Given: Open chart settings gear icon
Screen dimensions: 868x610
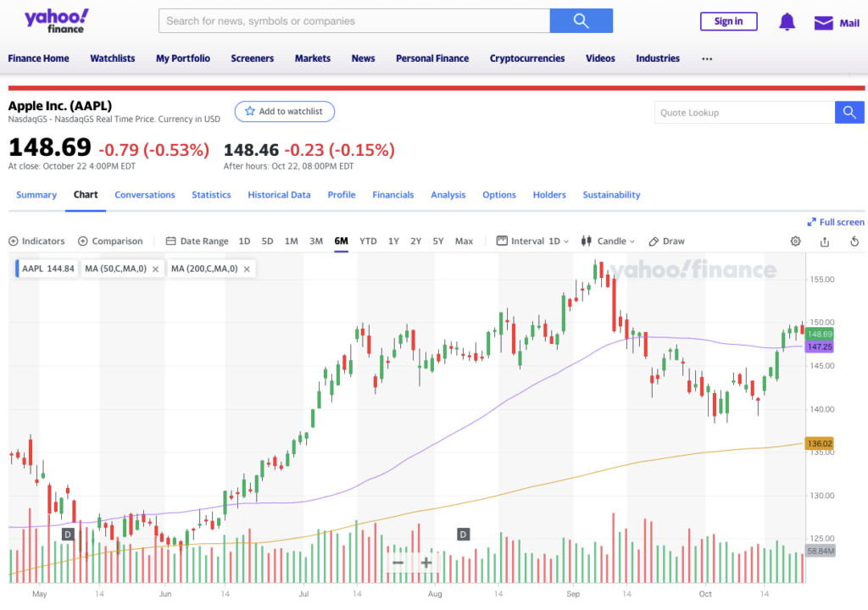Looking at the screenshot, I should coord(795,241).
